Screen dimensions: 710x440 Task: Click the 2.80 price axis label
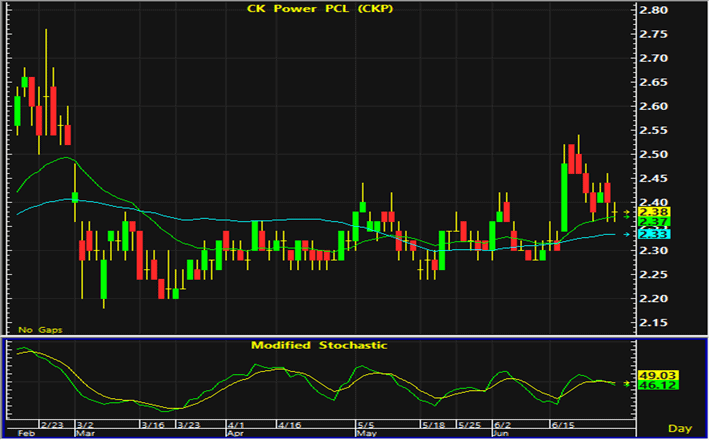pyautogui.click(x=653, y=10)
